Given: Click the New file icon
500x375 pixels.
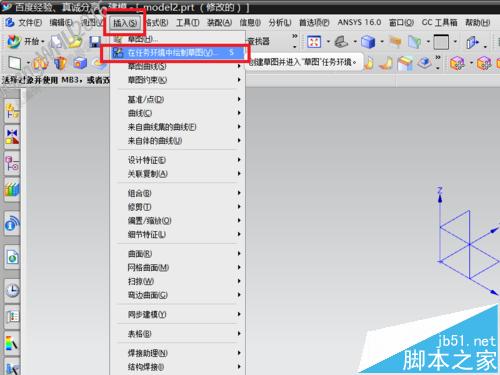Looking at the screenshot, I should point(57,42).
